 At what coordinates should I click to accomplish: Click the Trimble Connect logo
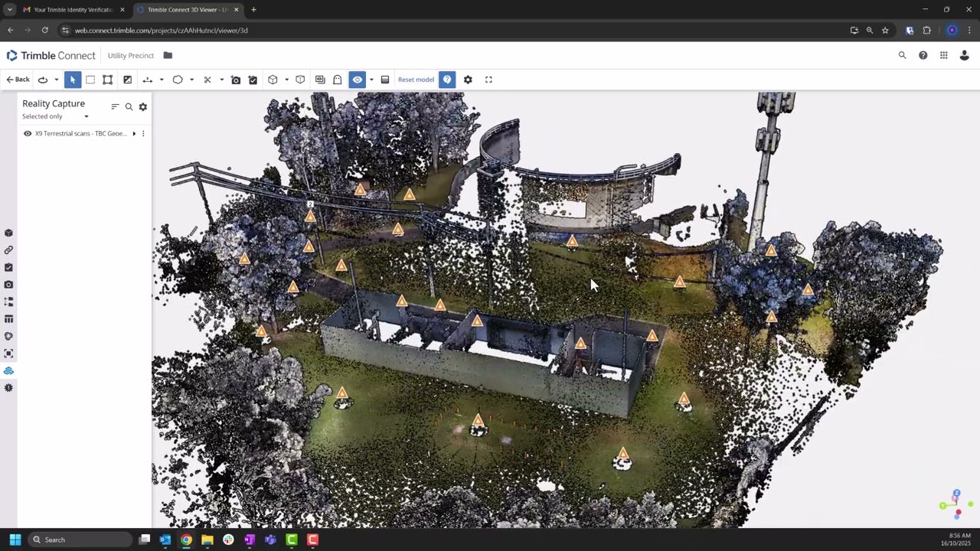point(51,55)
